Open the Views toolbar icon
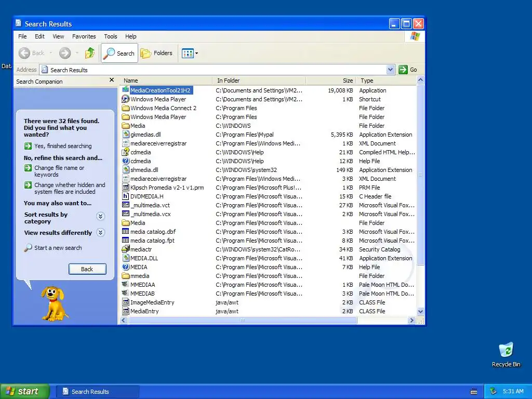 (x=187, y=53)
